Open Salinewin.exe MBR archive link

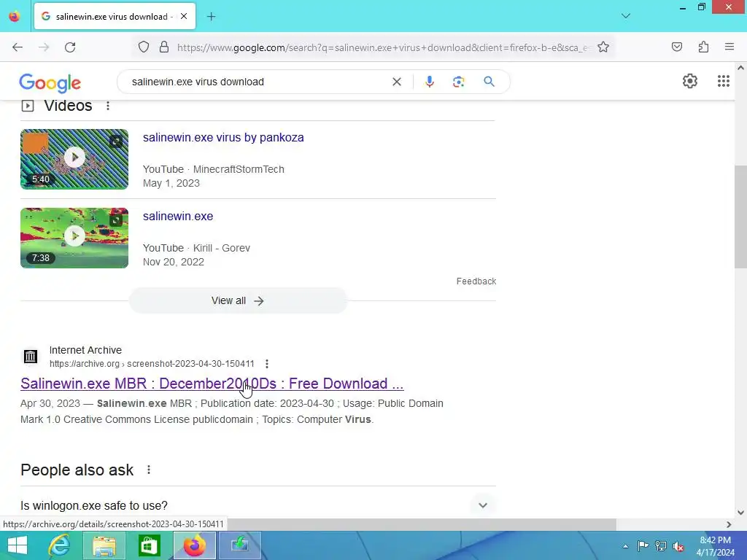(212, 384)
